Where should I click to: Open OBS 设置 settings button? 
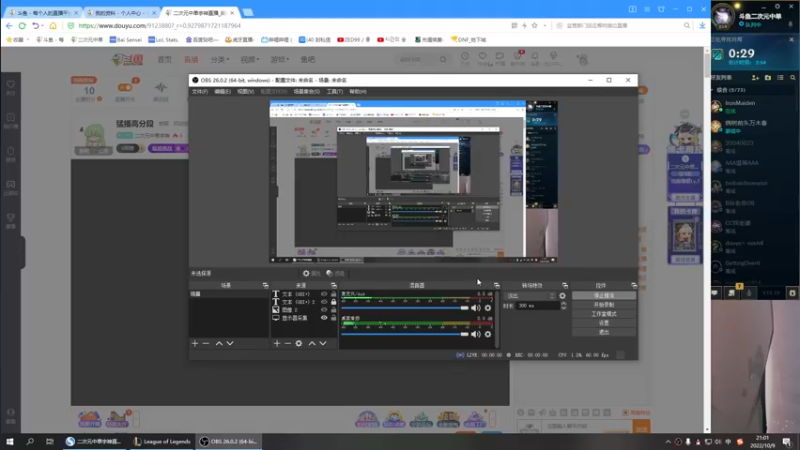tap(604, 323)
